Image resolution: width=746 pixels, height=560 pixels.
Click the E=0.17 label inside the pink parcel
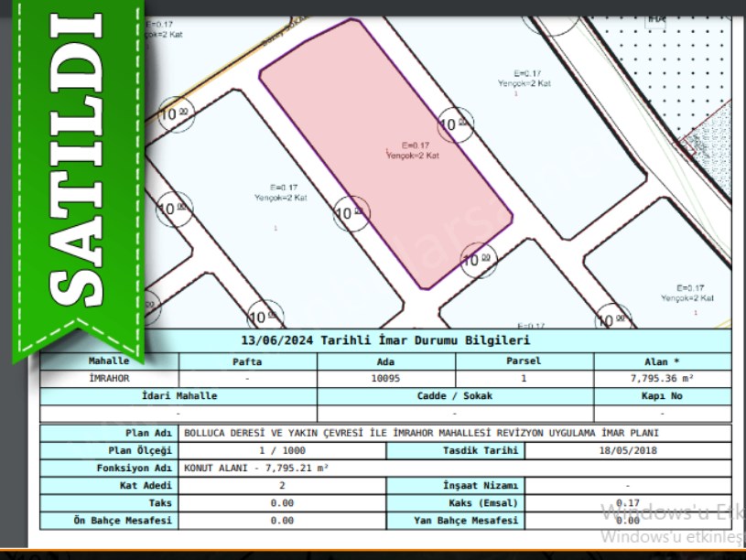412,145
